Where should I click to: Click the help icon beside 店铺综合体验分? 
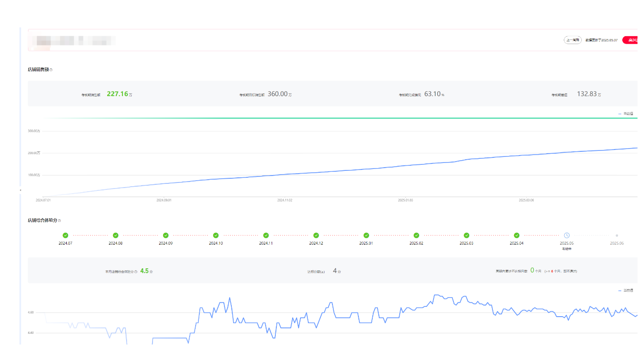(x=59, y=221)
